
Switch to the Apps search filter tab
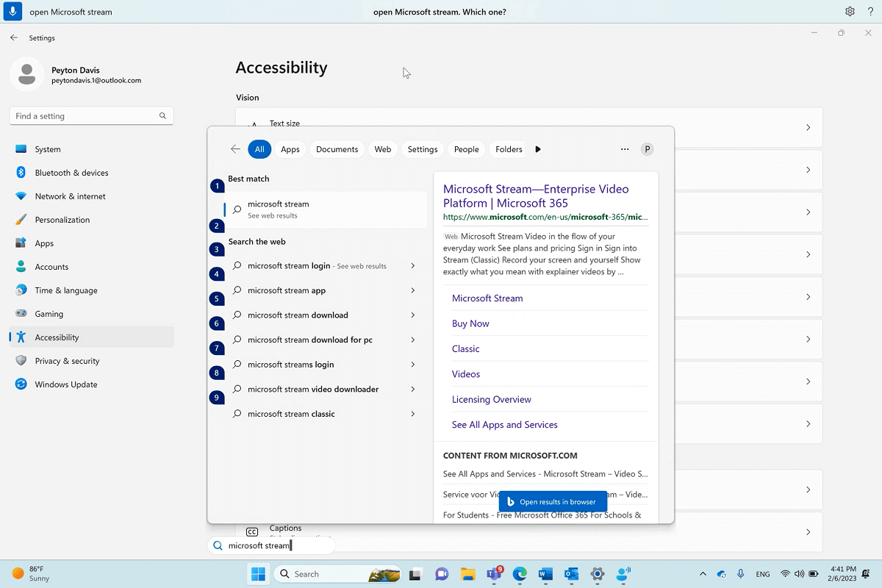click(290, 148)
